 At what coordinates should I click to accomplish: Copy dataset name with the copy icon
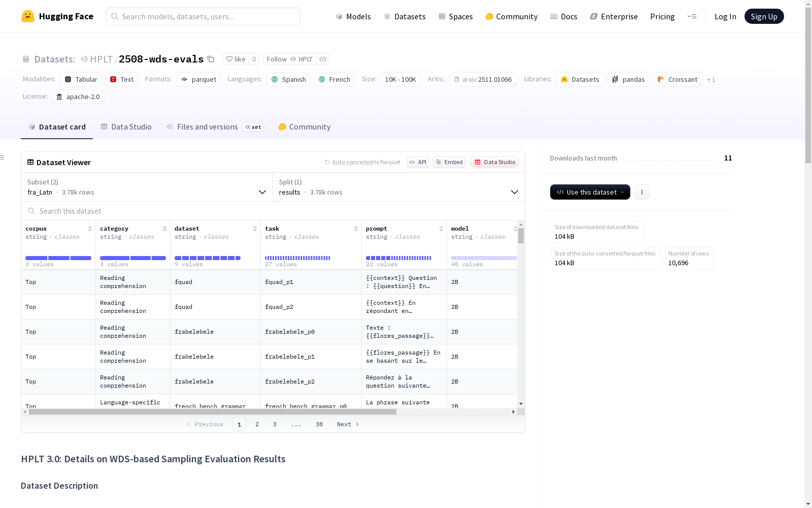click(x=211, y=59)
